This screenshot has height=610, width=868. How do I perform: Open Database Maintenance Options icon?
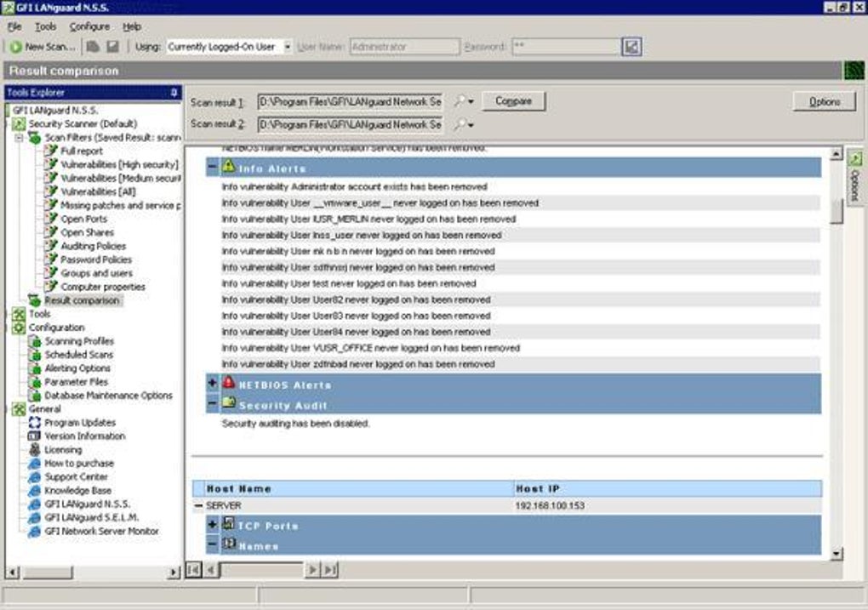[x=34, y=396]
